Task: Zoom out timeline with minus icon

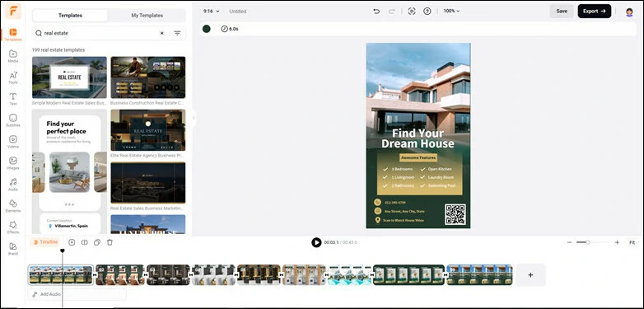Action: (569, 242)
